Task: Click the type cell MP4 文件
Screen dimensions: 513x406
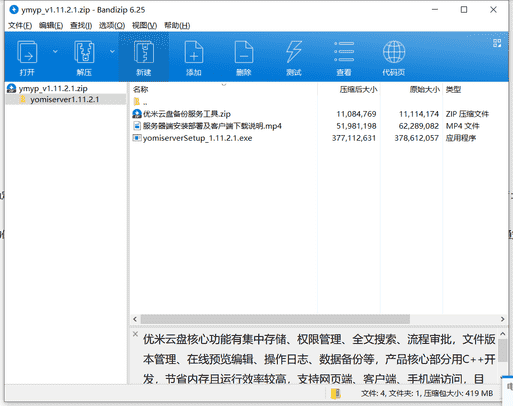Action: click(462, 126)
